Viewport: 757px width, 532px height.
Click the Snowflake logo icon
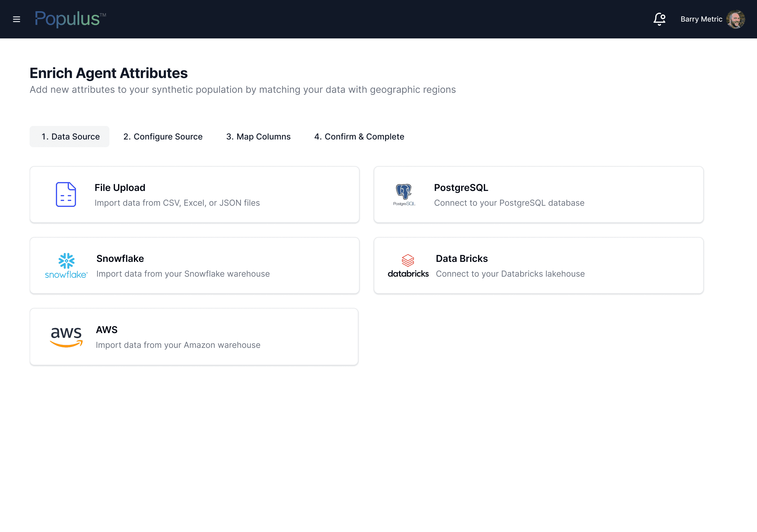click(66, 265)
